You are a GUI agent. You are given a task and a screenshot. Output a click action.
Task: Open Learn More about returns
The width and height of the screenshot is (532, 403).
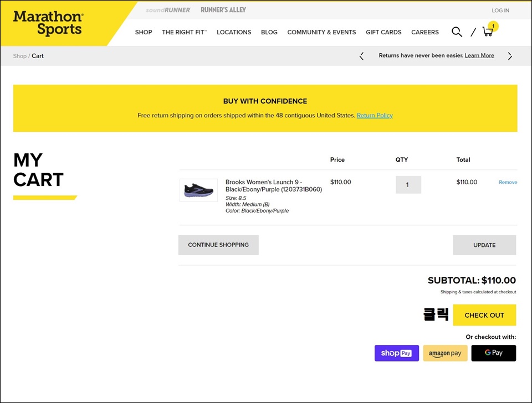pos(479,55)
